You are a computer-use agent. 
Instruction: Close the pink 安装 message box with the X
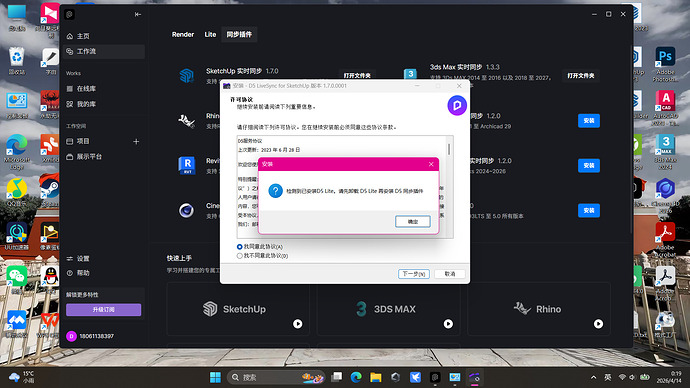pyautogui.click(x=431, y=164)
